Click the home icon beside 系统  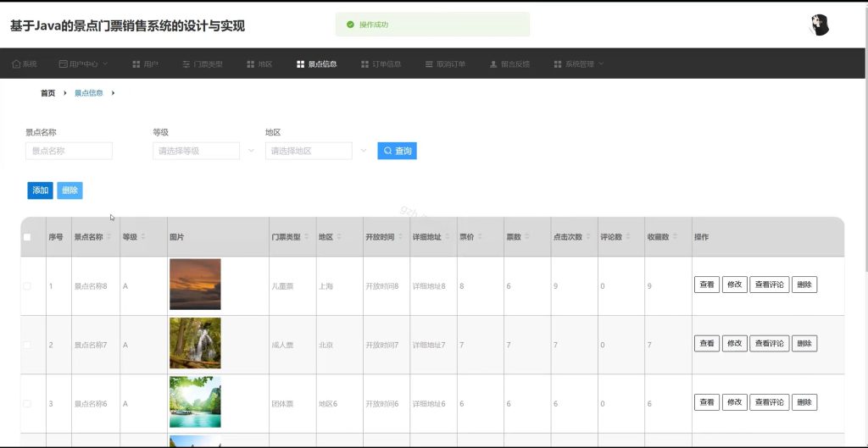pos(16,64)
